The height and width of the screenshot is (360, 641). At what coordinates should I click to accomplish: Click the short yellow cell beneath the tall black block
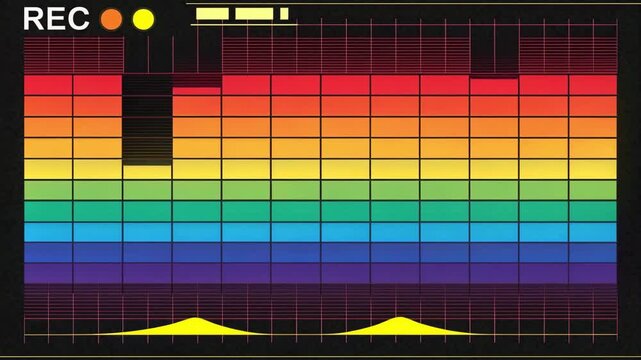tap(147, 172)
